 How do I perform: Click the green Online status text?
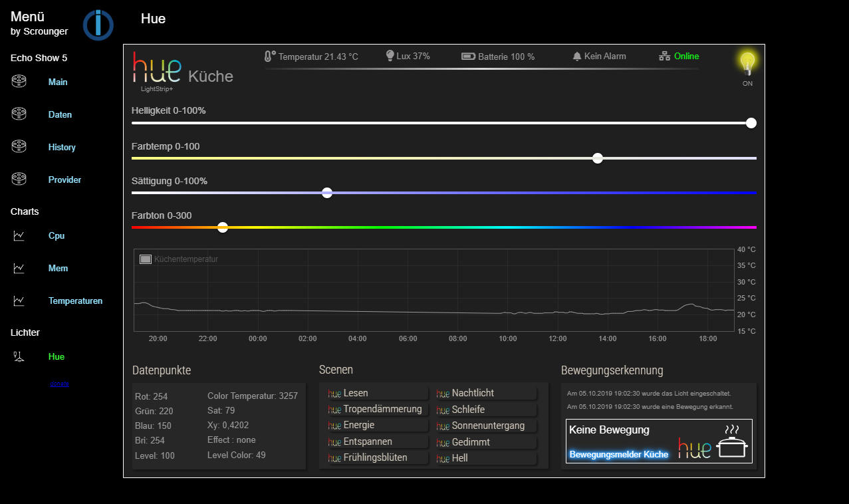687,56
